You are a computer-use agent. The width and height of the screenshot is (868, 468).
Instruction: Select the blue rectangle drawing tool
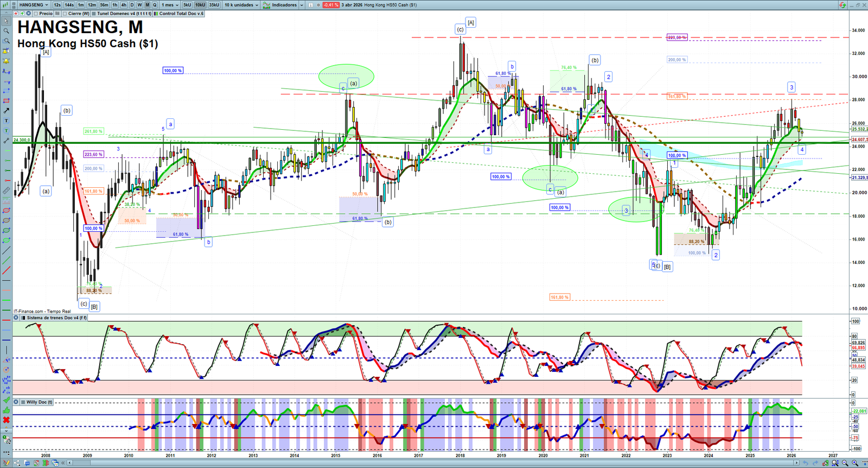point(6,91)
